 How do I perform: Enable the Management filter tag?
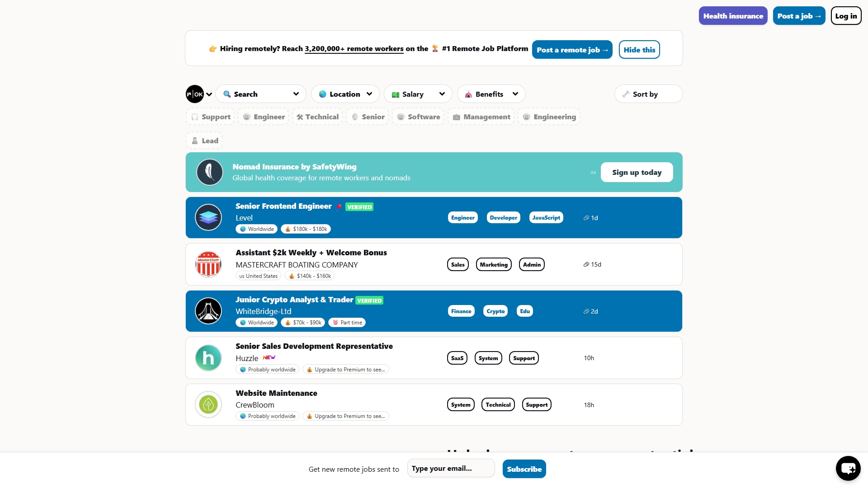click(x=481, y=117)
